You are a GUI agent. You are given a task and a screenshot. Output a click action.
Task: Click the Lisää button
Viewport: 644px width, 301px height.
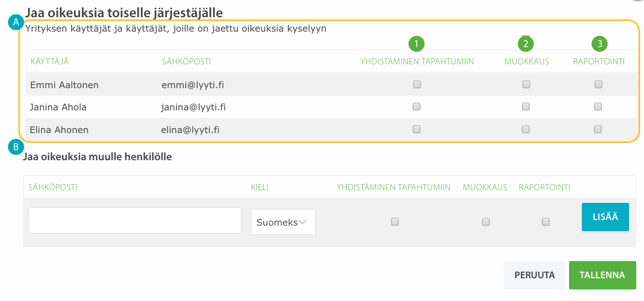[605, 217]
